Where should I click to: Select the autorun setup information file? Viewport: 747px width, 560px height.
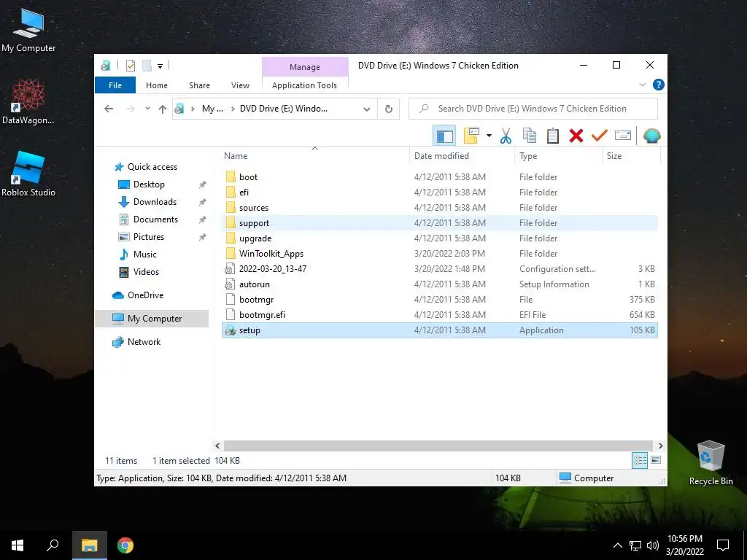click(x=439, y=284)
